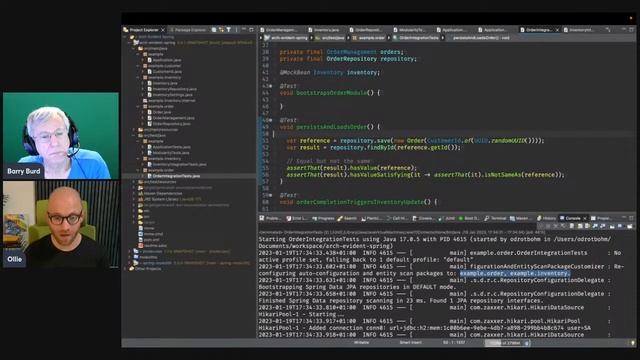Open the JUnit view tab

pos(447,218)
